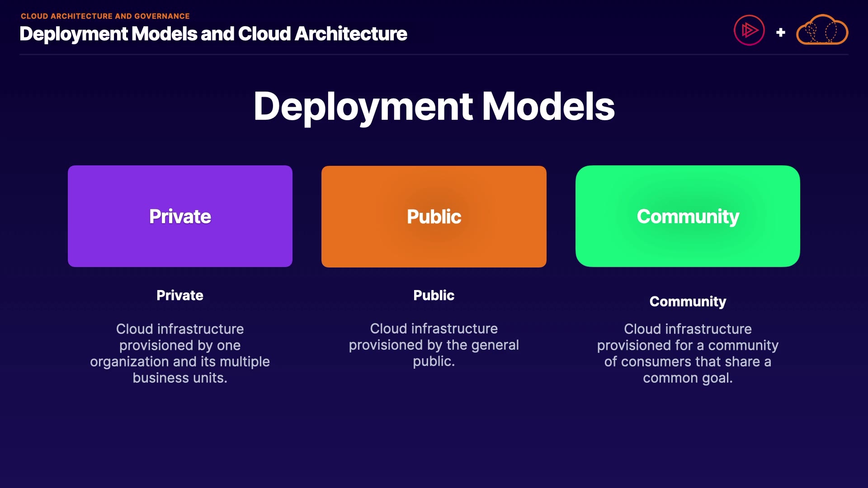
Task: Click the Community subheading below the card
Action: click(x=688, y=301)
